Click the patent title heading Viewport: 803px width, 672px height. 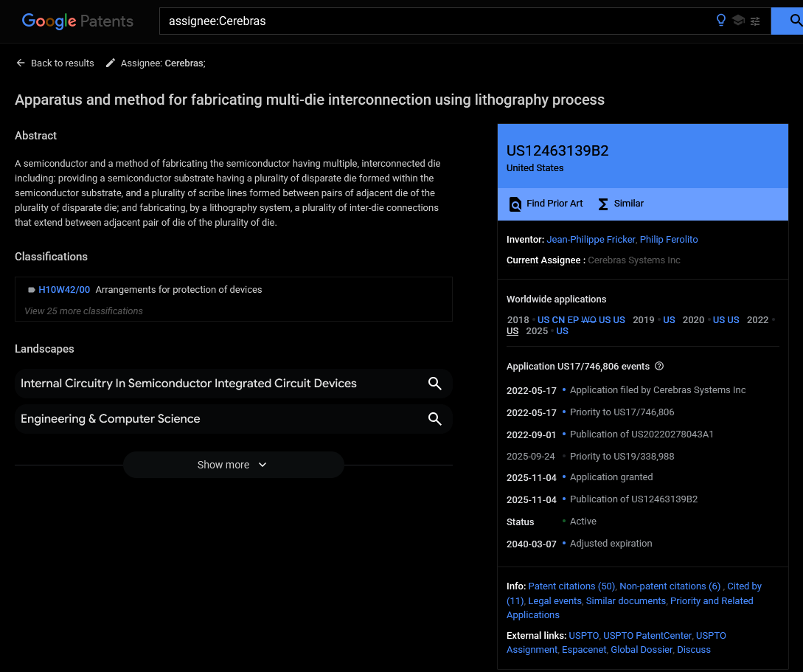coord(309,100)
